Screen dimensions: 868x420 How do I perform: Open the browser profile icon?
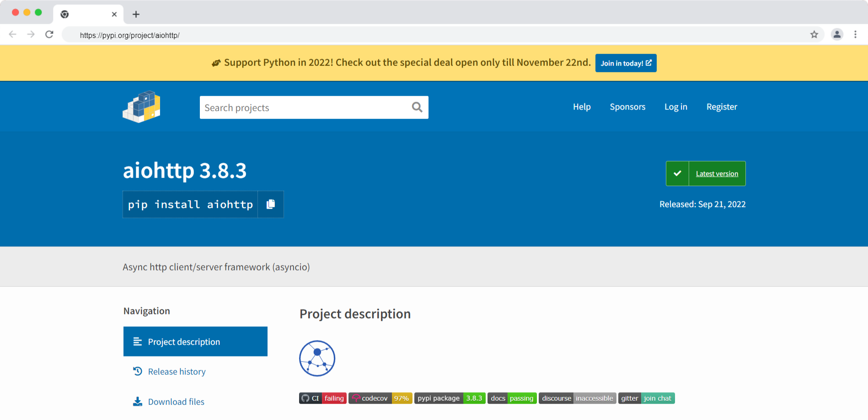pos(837,34)
